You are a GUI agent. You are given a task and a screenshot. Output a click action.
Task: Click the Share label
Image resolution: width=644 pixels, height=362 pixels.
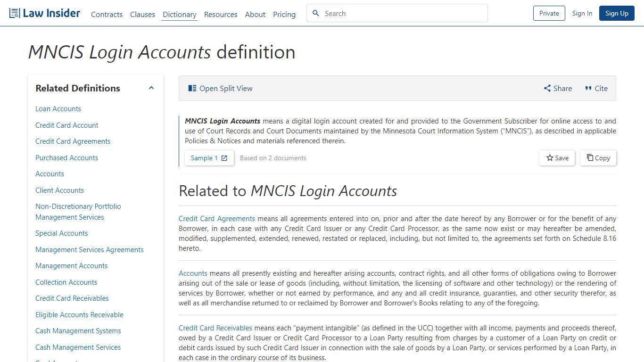(x=562, y=88)
